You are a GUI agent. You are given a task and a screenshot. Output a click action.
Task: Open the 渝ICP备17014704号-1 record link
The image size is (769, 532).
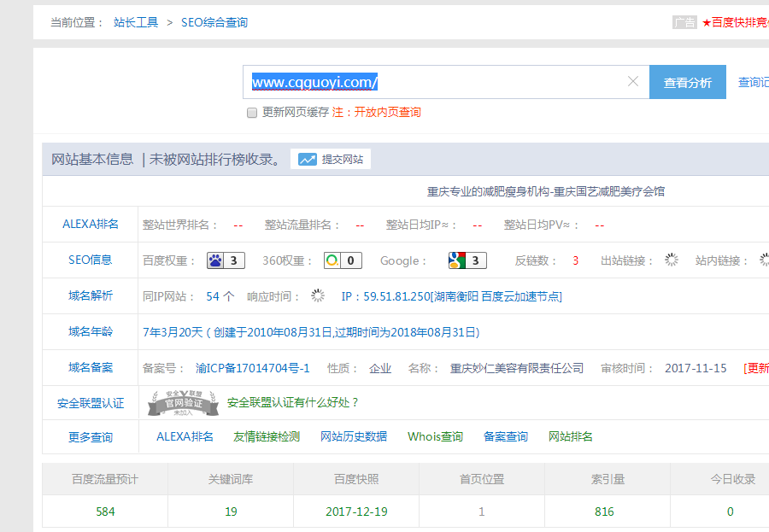253,368
